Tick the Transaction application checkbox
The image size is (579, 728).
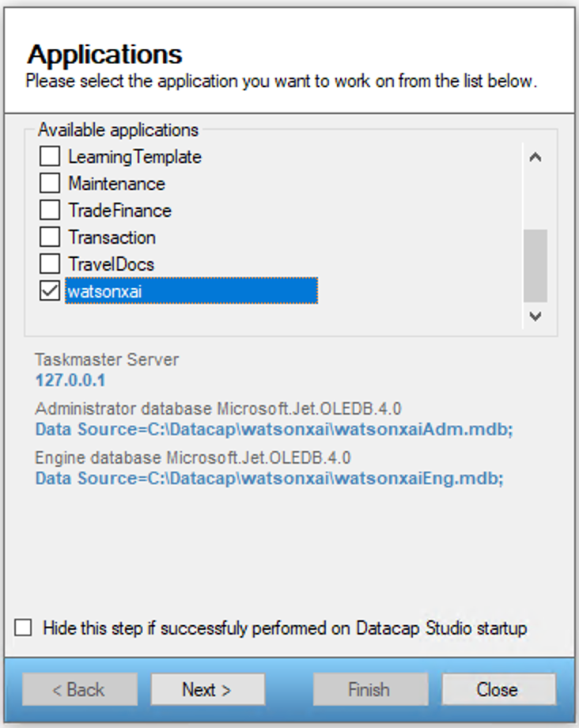point(50,237)
